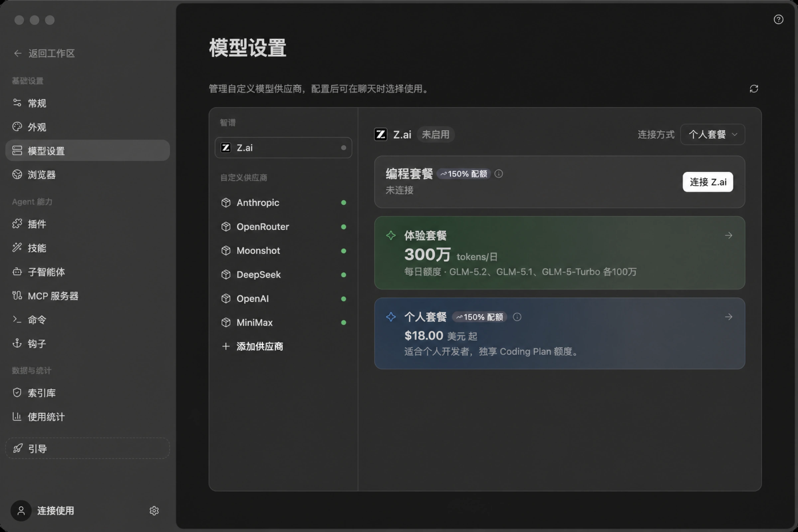Click the 150% 配额 badge on 编程套餐
The height and width of the screenshot is (532, 798).
(x=464, y=174)
